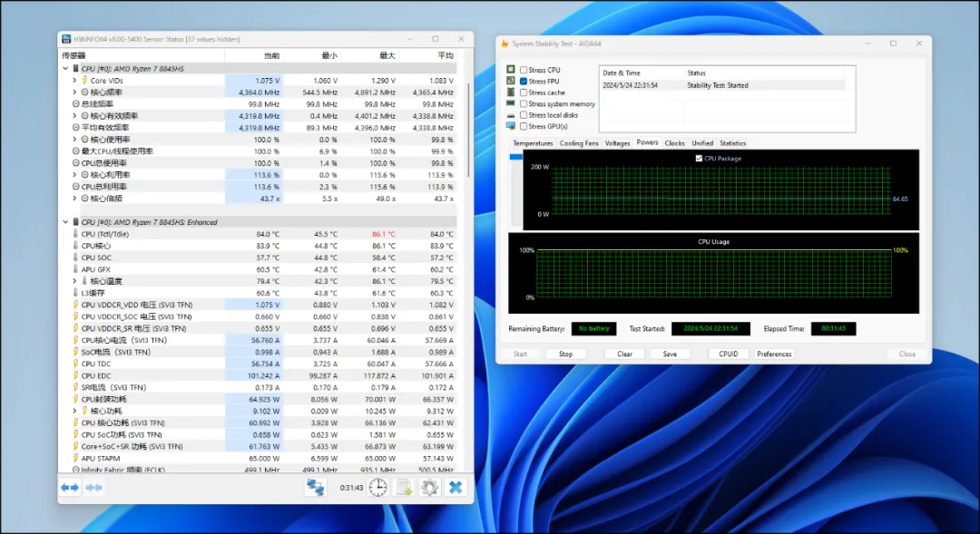Screen dimensions: 980x534
Task: Expand the 核心温度 row
Action: [74, 281]
